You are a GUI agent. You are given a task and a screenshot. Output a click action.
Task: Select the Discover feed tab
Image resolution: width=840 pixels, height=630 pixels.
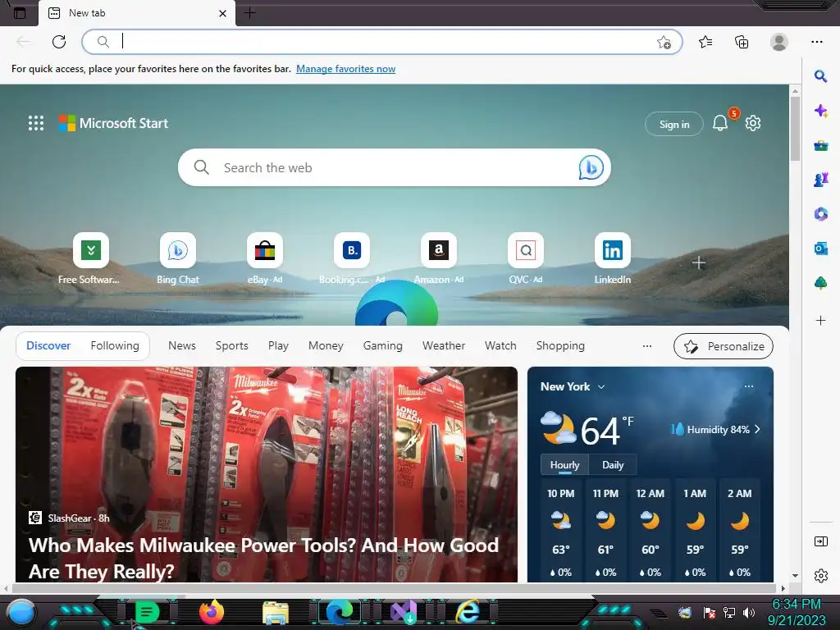[48, 345]
